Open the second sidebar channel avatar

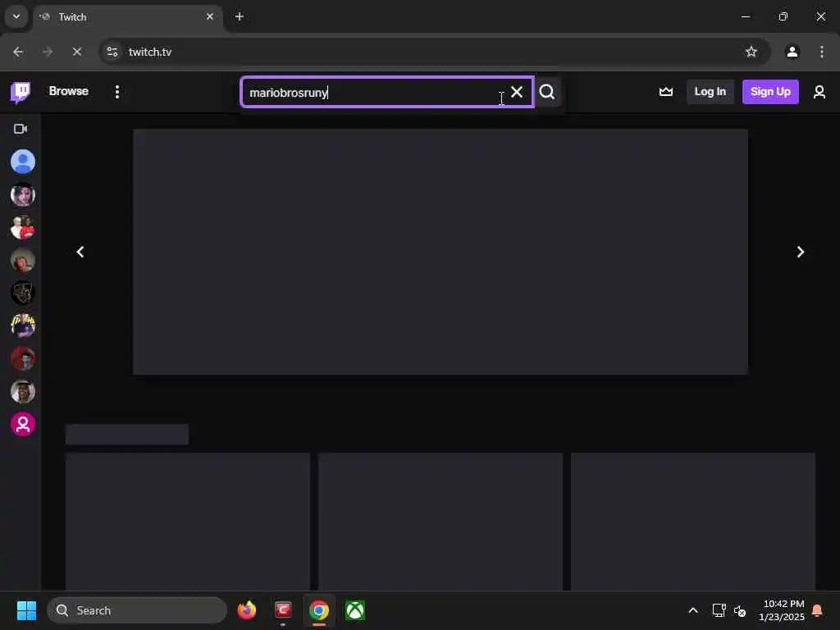(22, 194)
